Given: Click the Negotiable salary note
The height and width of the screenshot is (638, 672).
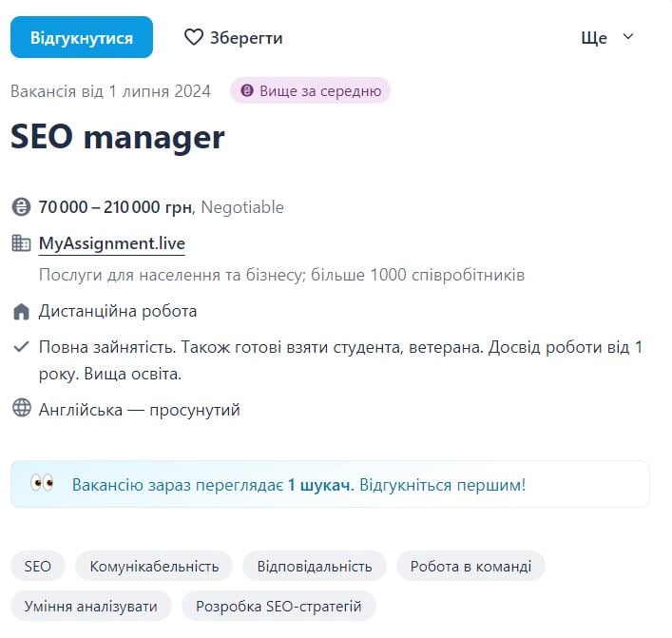Looking at the screenshot, I should click(x=242, y=207).
